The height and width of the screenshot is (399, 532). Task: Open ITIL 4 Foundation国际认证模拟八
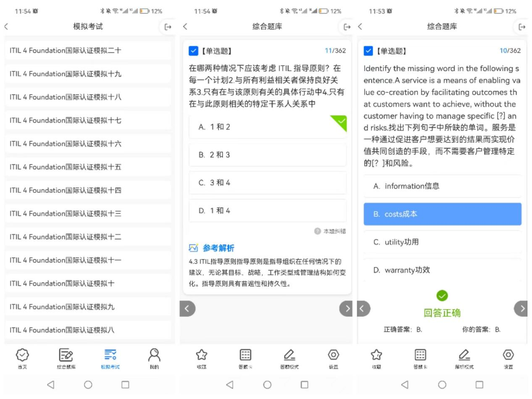point(88,330)
